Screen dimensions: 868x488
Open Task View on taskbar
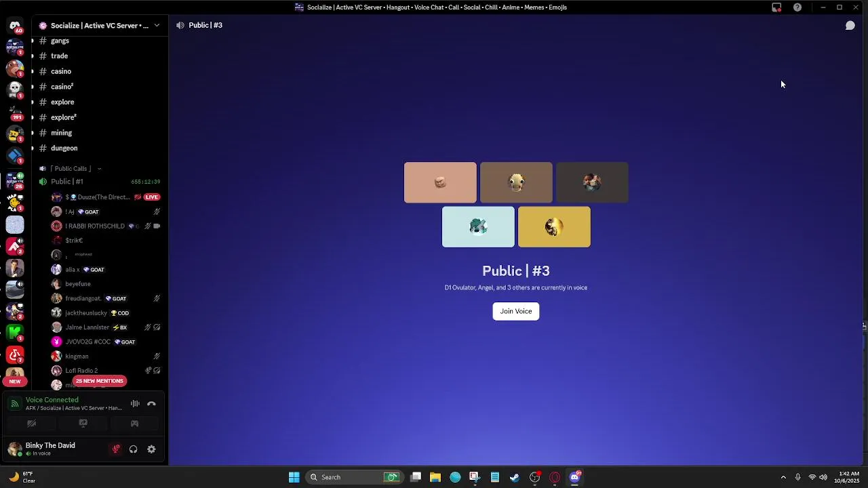point(416,477)
